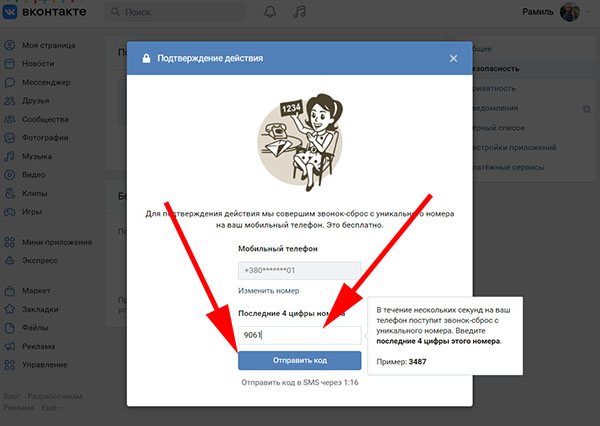600x426 pixels.
Task: Open notifications bell icon
Action: 270,12
